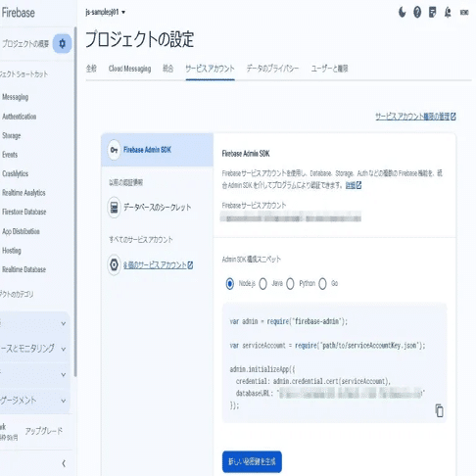Viewport: 476px width, 476px height.
Task: Open Realtime Database in the sidebar
Action: [x=24, y=269]
